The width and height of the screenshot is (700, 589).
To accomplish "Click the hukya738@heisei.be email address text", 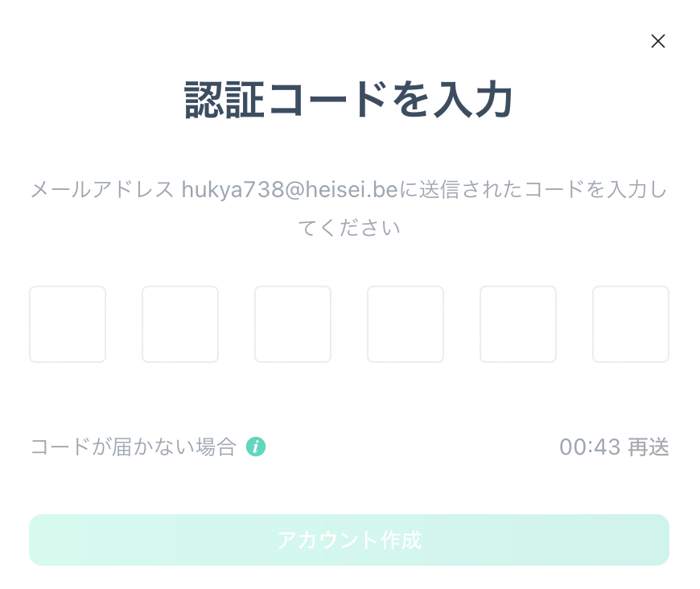I will pyautogui.click(x=290, y=189).
